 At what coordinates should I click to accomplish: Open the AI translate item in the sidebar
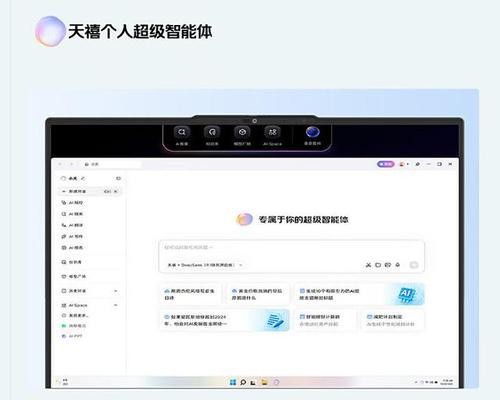[72, 225]
